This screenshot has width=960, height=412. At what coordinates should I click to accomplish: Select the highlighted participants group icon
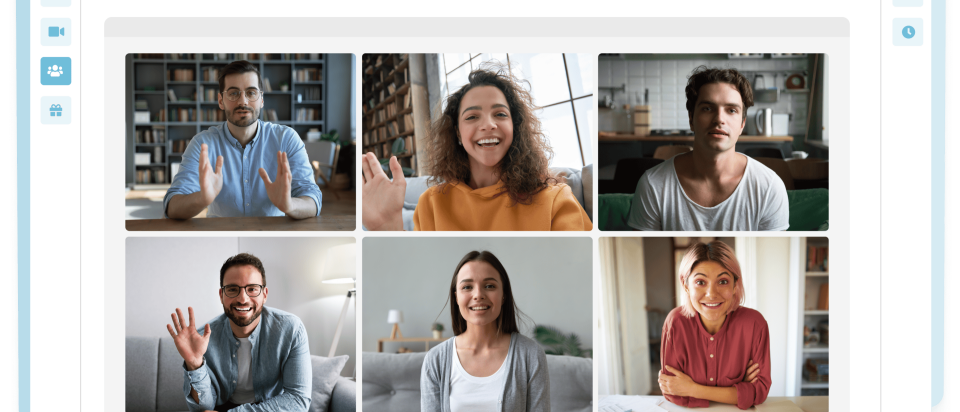pos(56,71)
